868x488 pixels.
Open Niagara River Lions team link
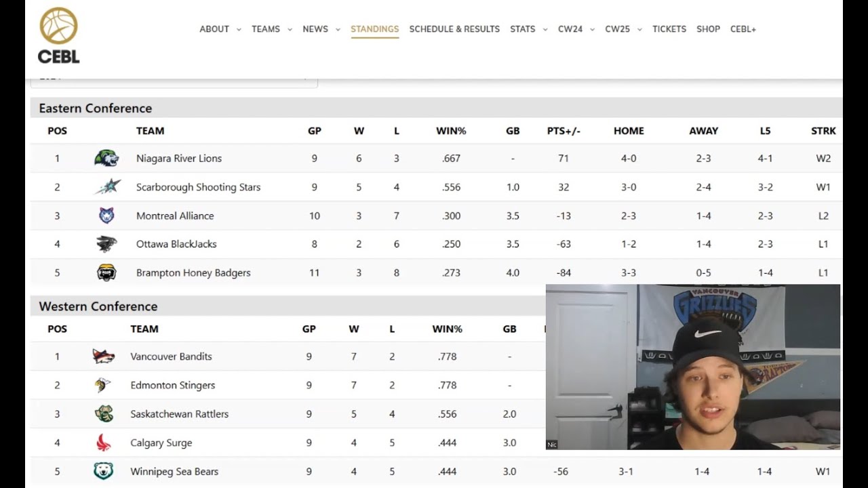[179, 159]
